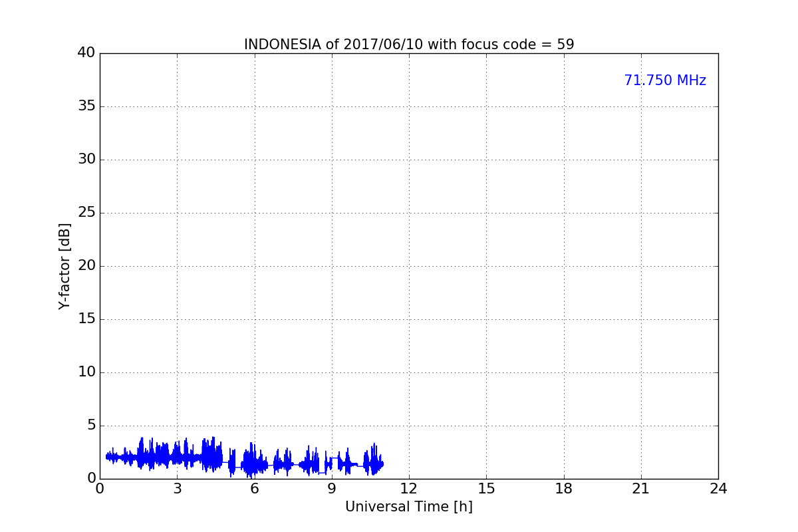
Task: Click y-axis tick label '10'
Action: [86, 372]
